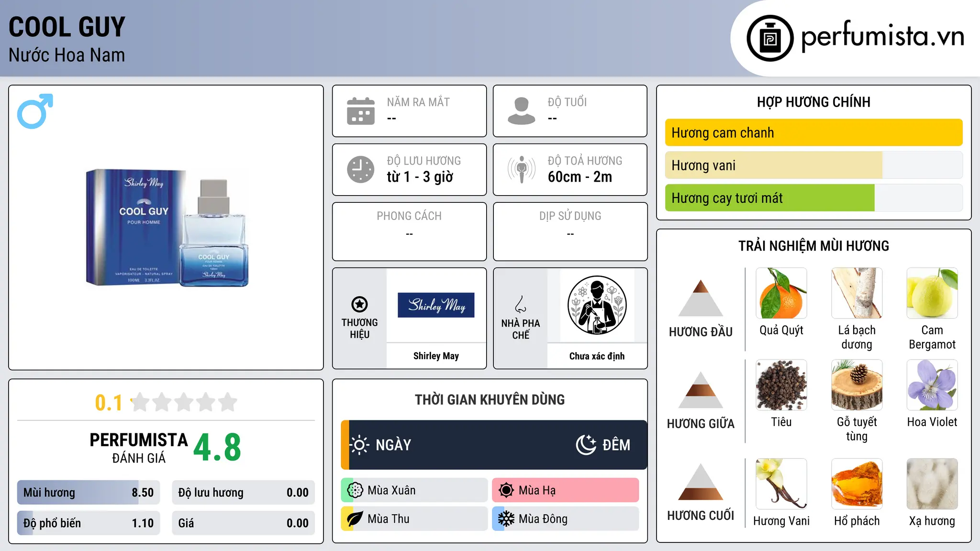Click the Hợp hương chính heading
Viewport: 980px width, 551px height.
pyautogui.click(x=813, y=102)
